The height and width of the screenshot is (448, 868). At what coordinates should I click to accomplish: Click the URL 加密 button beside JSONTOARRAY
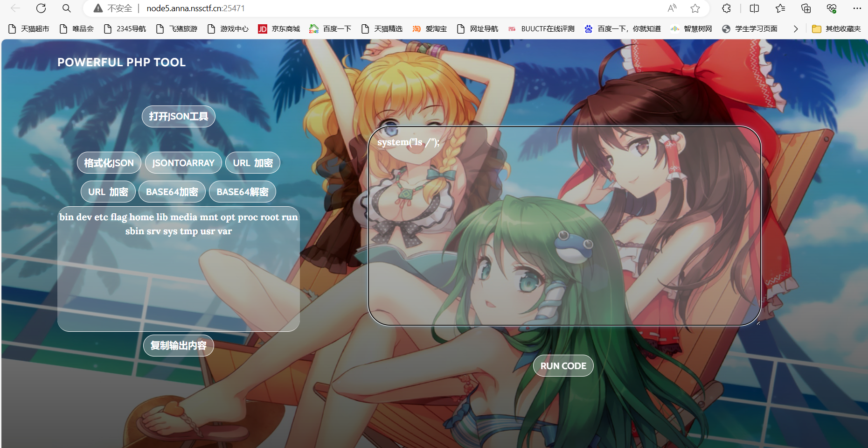253,163
